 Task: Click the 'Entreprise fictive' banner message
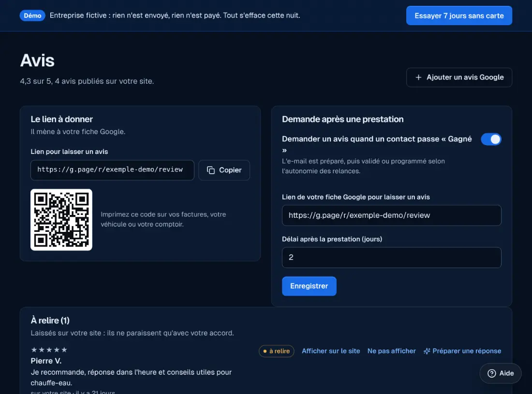click(x=175, y=15)
